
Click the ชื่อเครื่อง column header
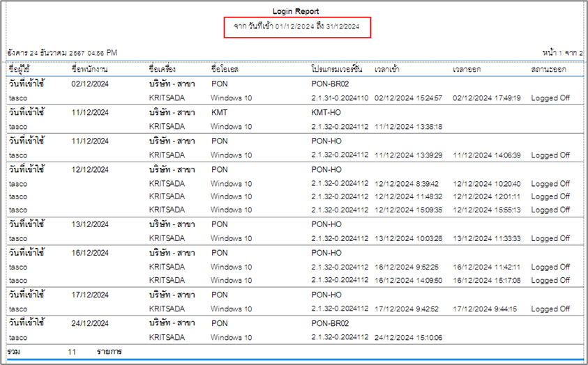click(x=162, y=70)
